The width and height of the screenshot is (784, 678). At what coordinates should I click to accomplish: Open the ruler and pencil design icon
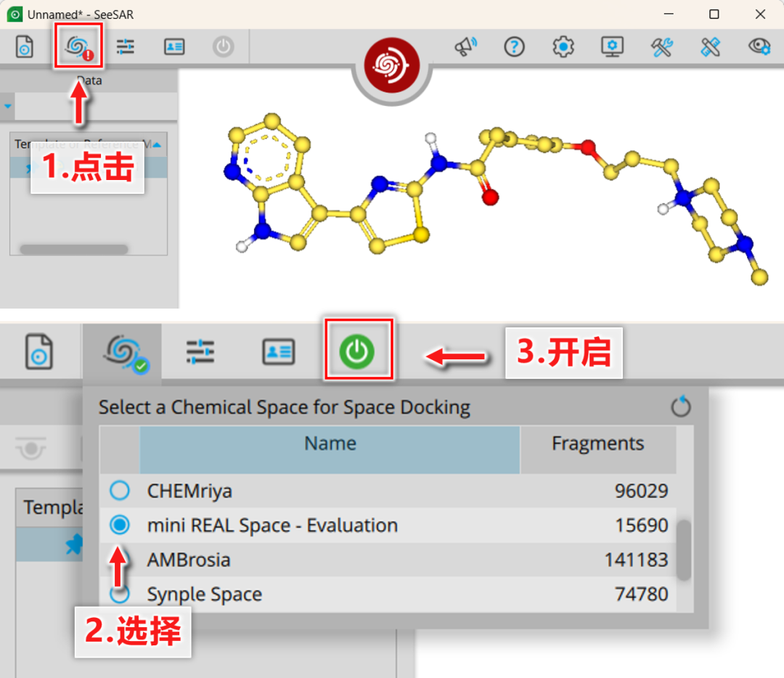pos(711,47)
